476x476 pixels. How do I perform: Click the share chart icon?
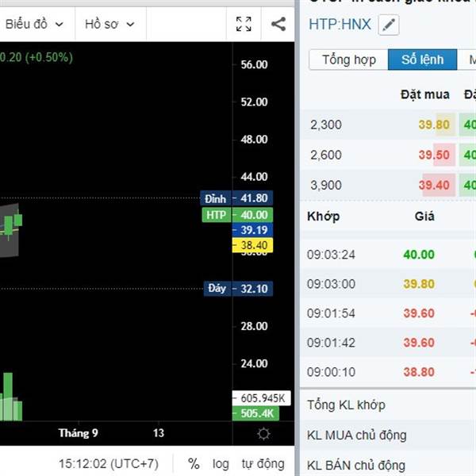pos(278,24)
